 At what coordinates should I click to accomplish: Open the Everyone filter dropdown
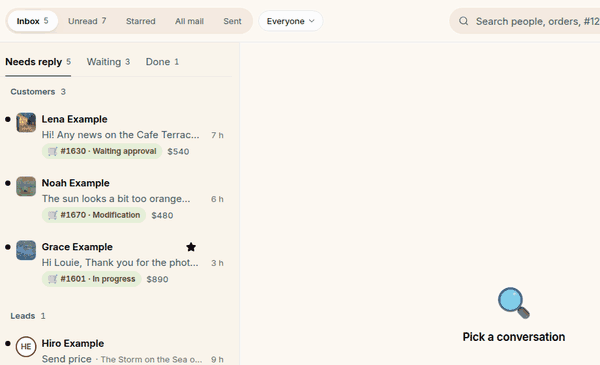[290, 21]
